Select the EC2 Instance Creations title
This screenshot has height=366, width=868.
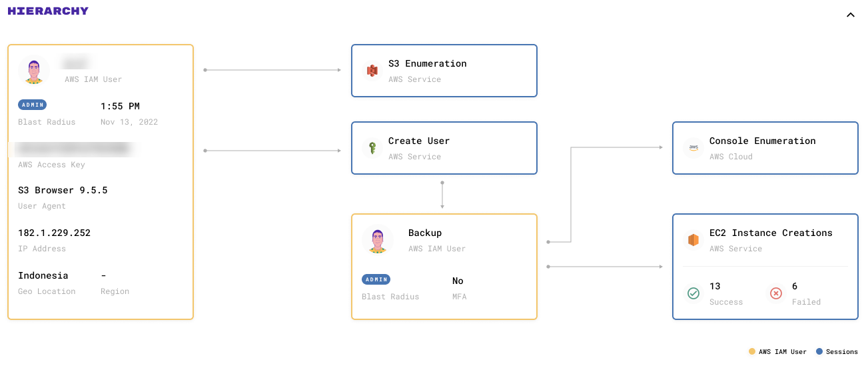(x=771, y=233)
